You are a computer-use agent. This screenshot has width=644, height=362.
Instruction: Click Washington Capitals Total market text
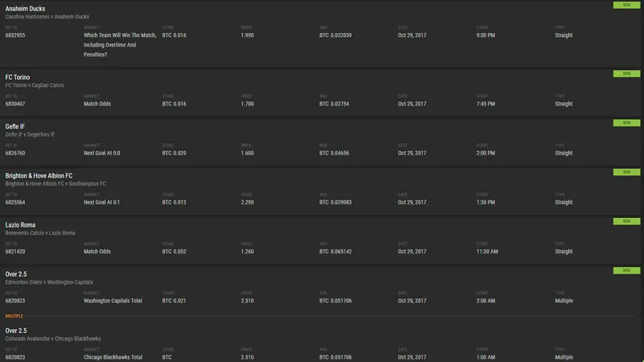[113, 301]
